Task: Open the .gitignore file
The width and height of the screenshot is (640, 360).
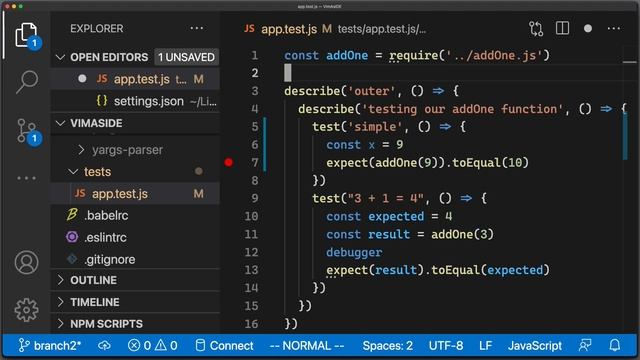Action: tap(135, 259)
